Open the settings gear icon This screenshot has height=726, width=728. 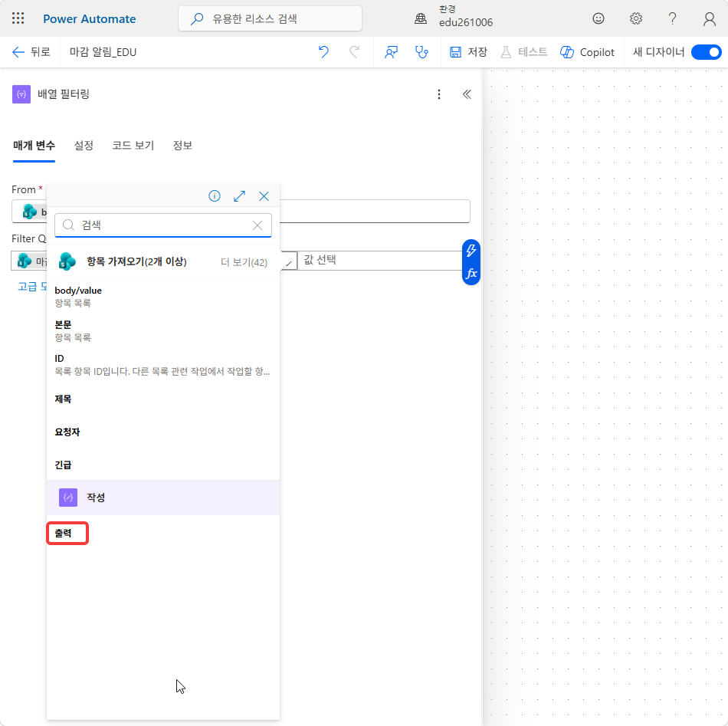[x=635, y=18]
